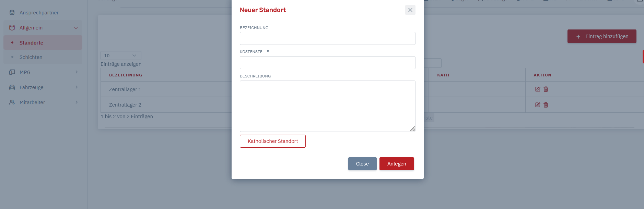Click the Anlegen button
Viewport: 644px width, 209px height.
pos(397,164)
